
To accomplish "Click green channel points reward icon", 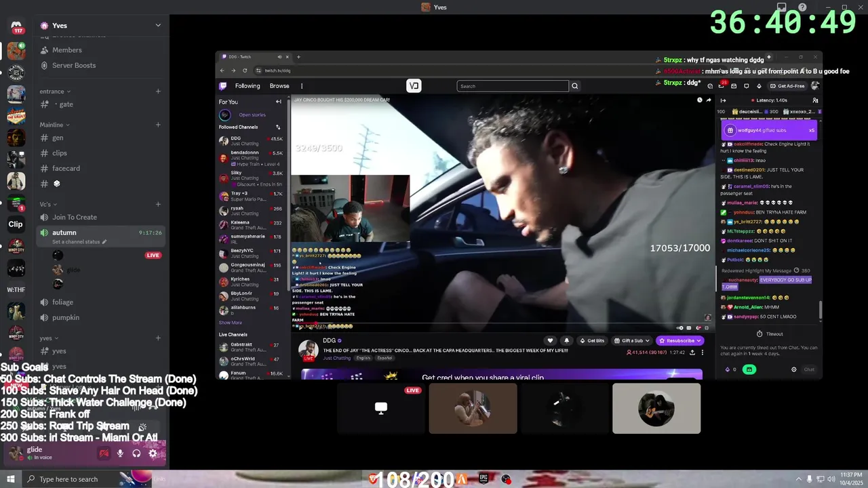I will [x=749, y=369].
